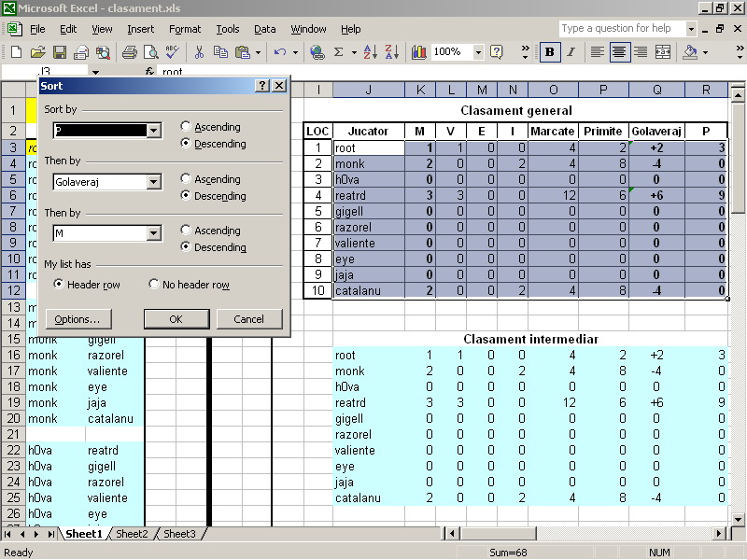Choose the No header row option
The height and width of the screenshot is (560, 747).
click(155, 285)
